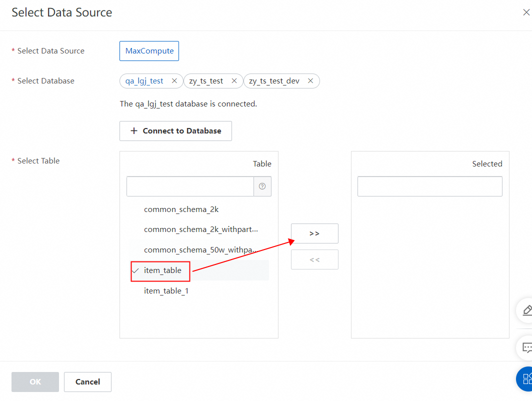
Task: Select the common_schema_50w_withpa... table
Action: [200, 250]
